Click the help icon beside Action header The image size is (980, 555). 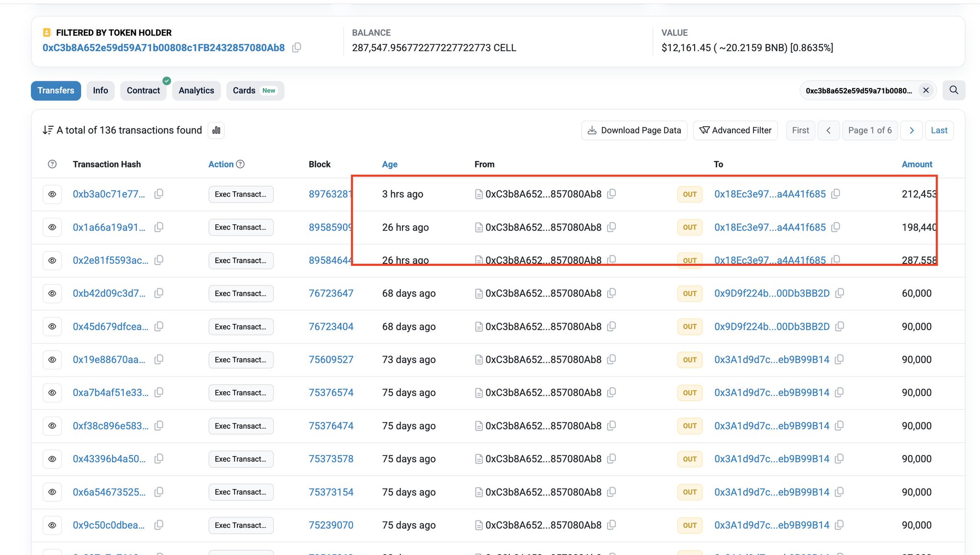click(240, 164)
